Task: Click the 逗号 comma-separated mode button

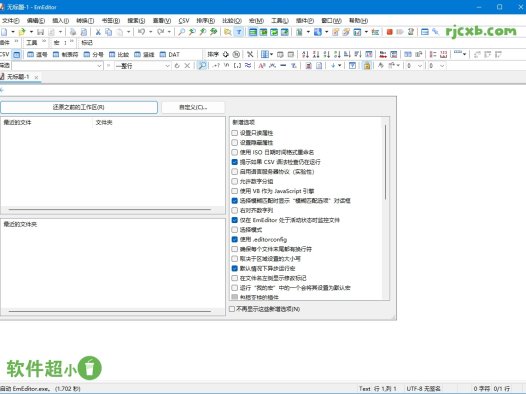Action: tap(37, 54)
